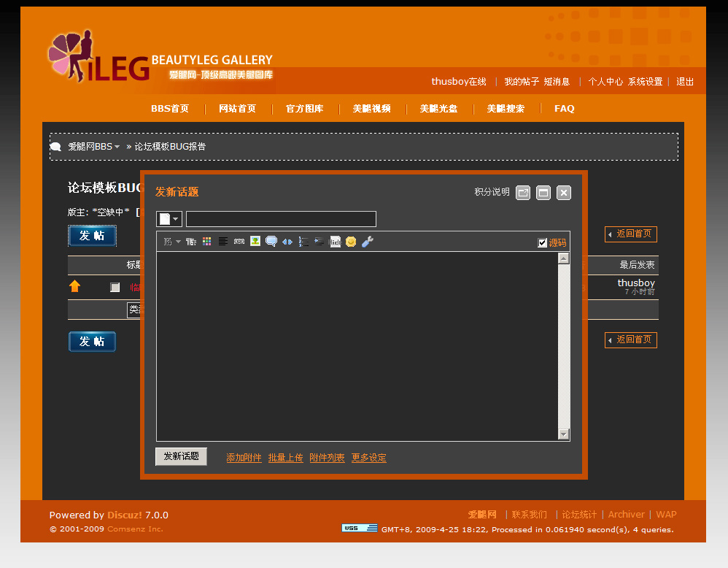The image size is (728, 568).
Task: Toggle bold formatting in the editor
Action: coord(168,241)
